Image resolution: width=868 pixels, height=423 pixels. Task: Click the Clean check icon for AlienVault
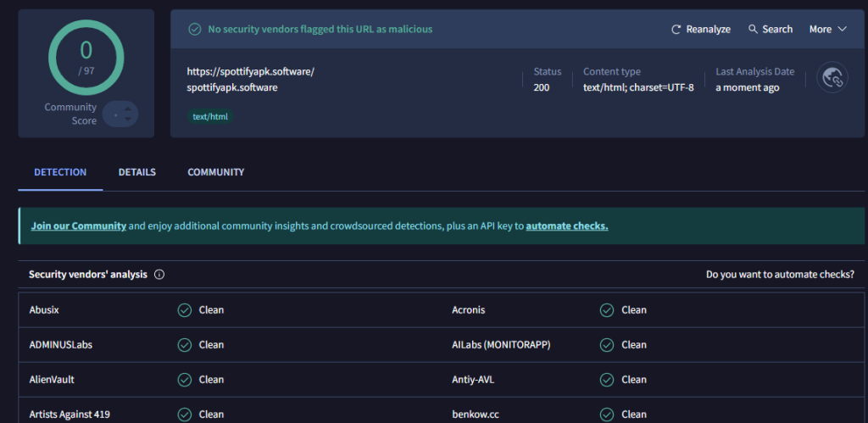point(184,380)
